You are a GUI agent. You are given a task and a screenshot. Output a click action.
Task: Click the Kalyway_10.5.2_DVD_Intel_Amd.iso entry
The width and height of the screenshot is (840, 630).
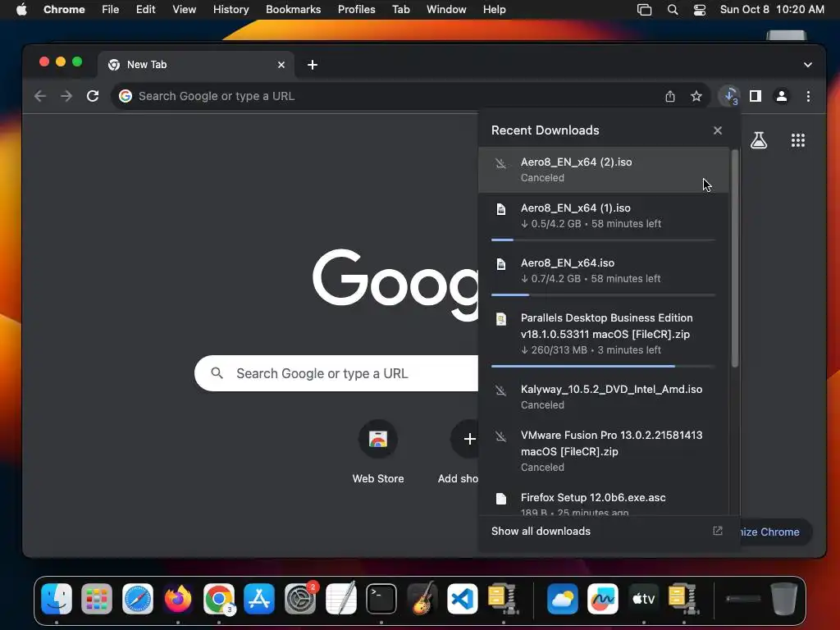point(604,397)
